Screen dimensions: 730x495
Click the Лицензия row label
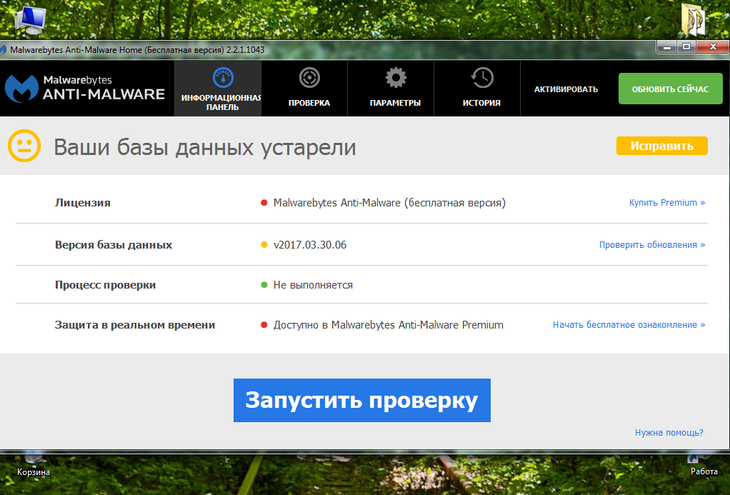(x=82, y=203)
